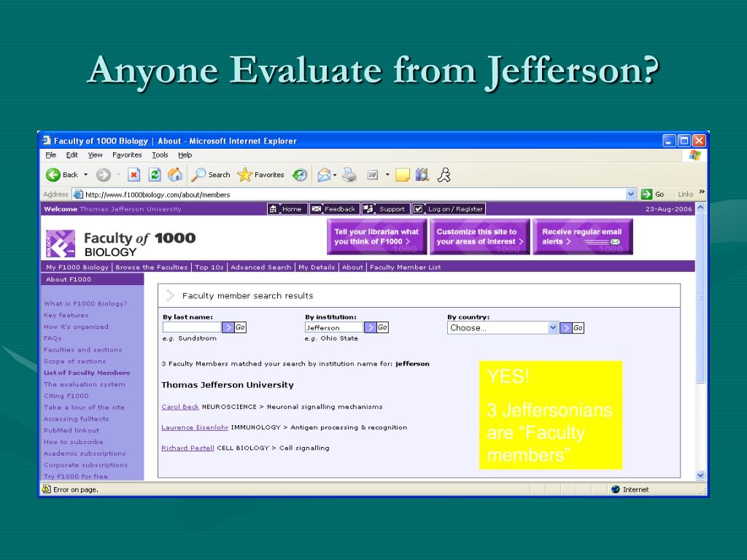Click the vertical scrollbar thumb

click(700, 298)
